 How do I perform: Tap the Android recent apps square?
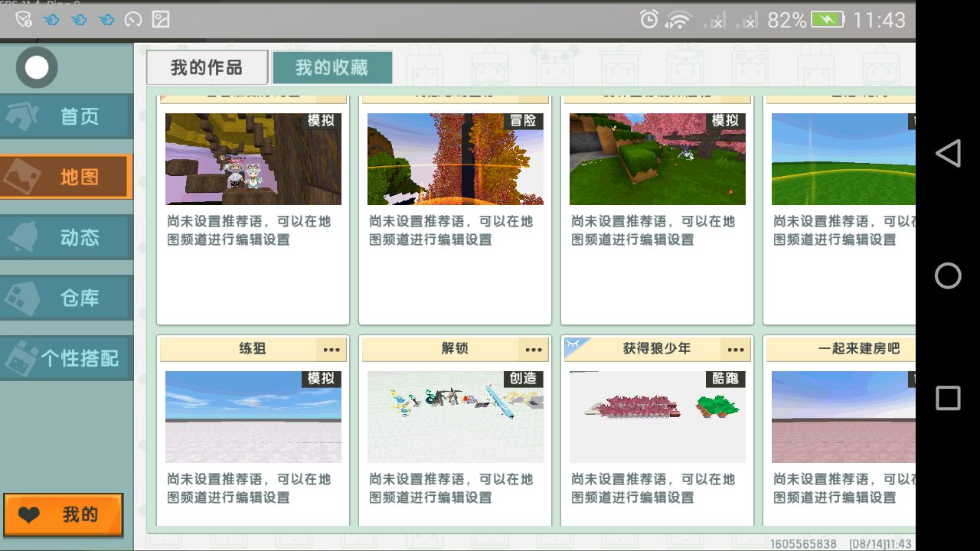pyautogui.click(x=948, y=398)
